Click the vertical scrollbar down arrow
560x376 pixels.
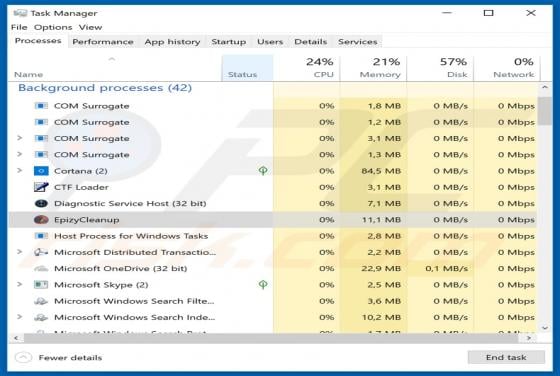545,327
